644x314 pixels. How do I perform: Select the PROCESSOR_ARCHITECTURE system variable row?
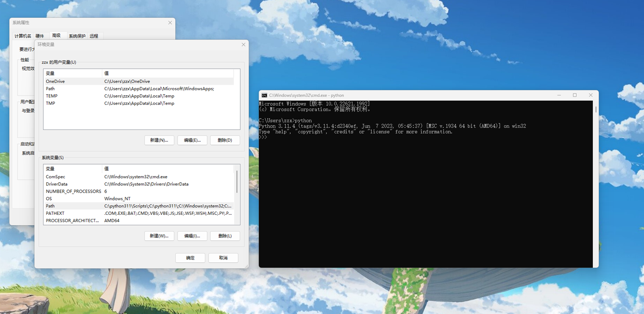point(139,220)
